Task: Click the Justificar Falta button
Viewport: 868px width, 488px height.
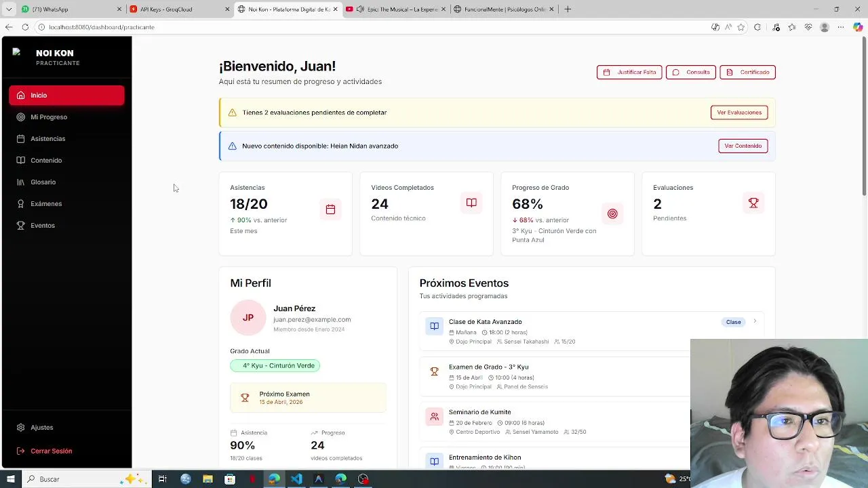Action: coord(629,73)
